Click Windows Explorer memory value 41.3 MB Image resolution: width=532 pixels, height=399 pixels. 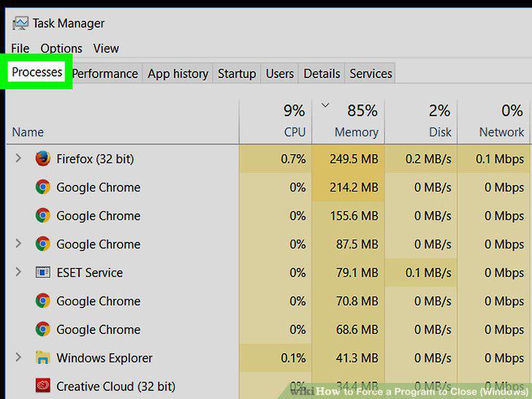[357, 358]
